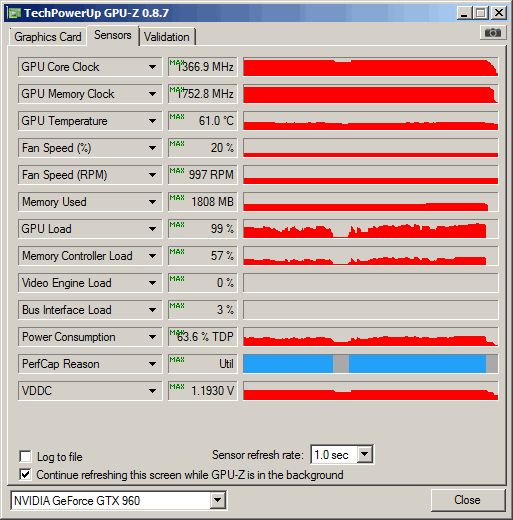
Task: Enable the Log to file checkbox
Action: pyautogui.click(x=25, y=456)
